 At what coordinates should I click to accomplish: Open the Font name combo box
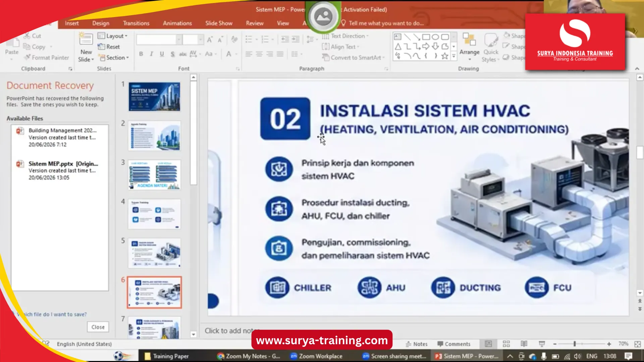[x=159, y=40]
